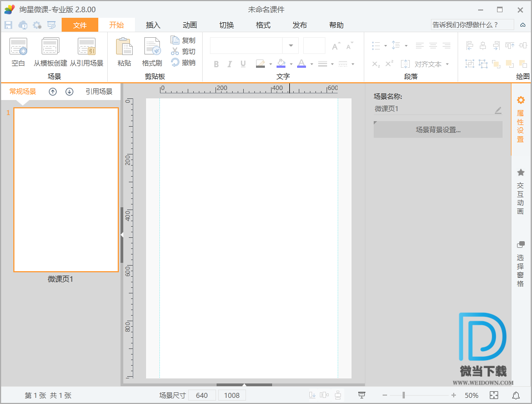The height and width of the screenshot is (404, 532).
Task: Open Interactive Animation (交互动画) panel
Action: 520,192
